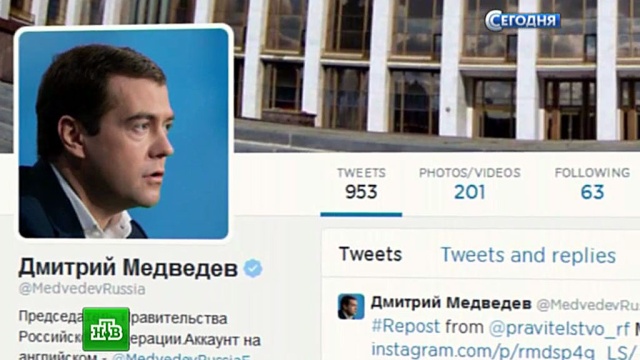Viewport: 640px width, 360px height.
Task: Click the Сегодня program logo
Action: [x=522, y=20]
